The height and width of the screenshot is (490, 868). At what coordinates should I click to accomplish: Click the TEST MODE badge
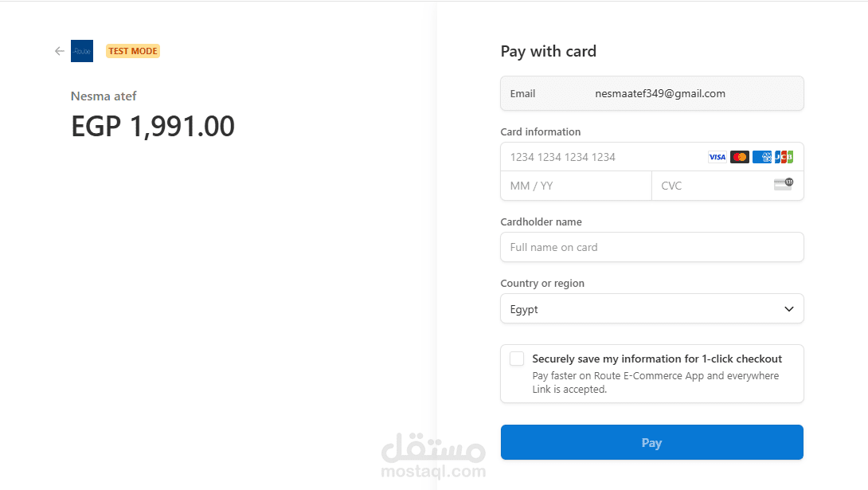[133, 51]
